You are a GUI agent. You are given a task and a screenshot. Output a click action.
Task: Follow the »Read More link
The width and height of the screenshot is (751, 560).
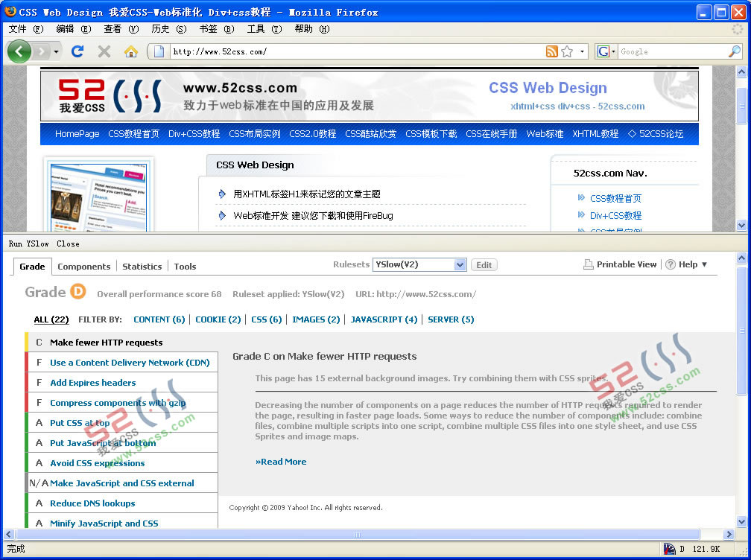(x=281, y=462)
